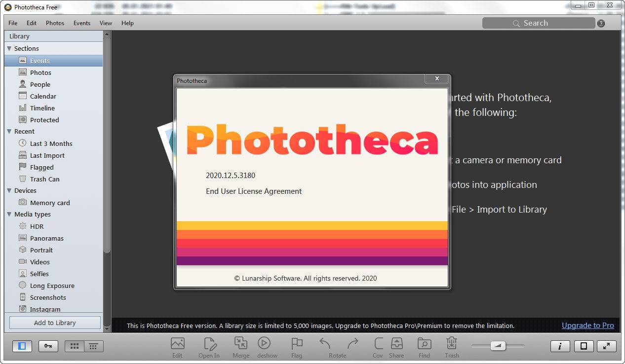625x364 pixels.
Task: Open the File menu
Action: coord(13,23)
